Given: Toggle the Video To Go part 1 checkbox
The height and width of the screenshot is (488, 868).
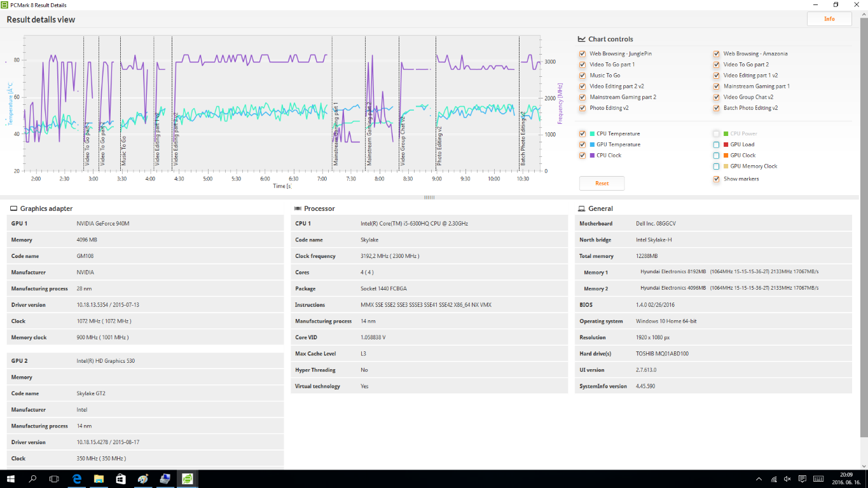Looking at the screenshot, I should coord(582,65).
